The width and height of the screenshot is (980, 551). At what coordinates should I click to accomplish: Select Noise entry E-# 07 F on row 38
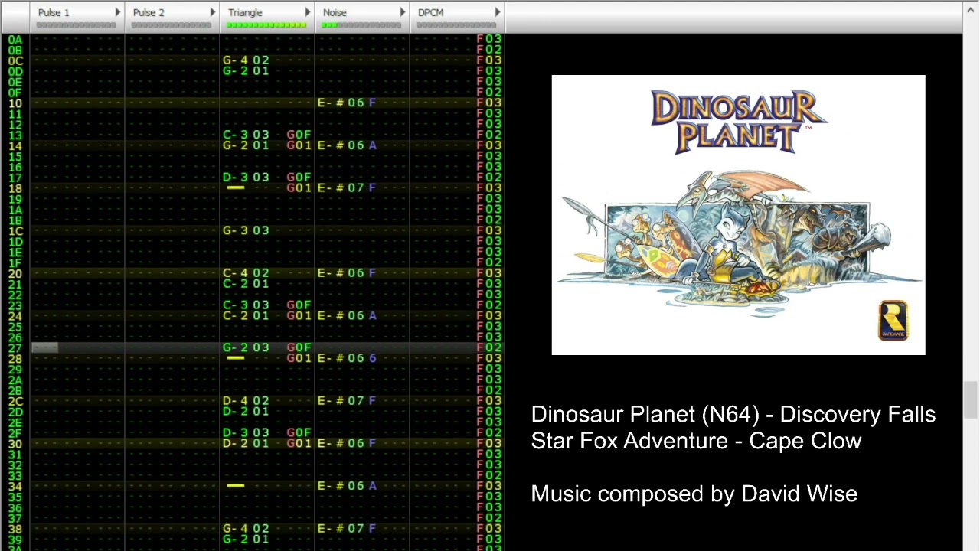click(x=347, y=529)
